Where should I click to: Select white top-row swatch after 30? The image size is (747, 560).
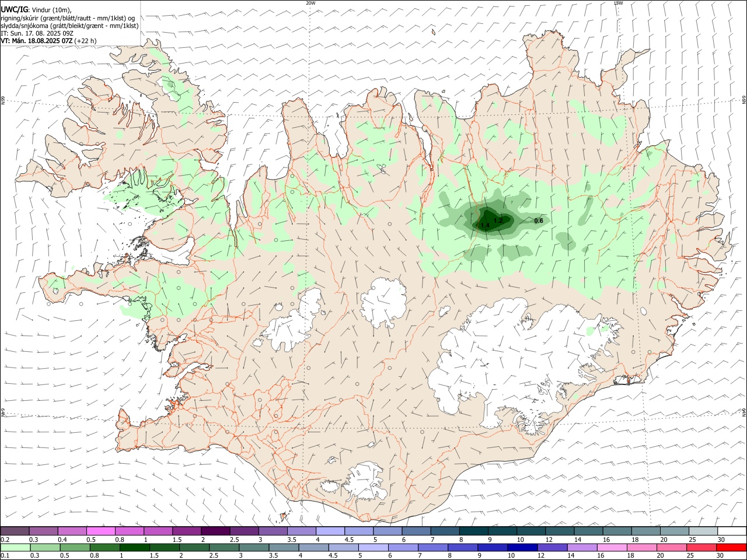point(731,531)
